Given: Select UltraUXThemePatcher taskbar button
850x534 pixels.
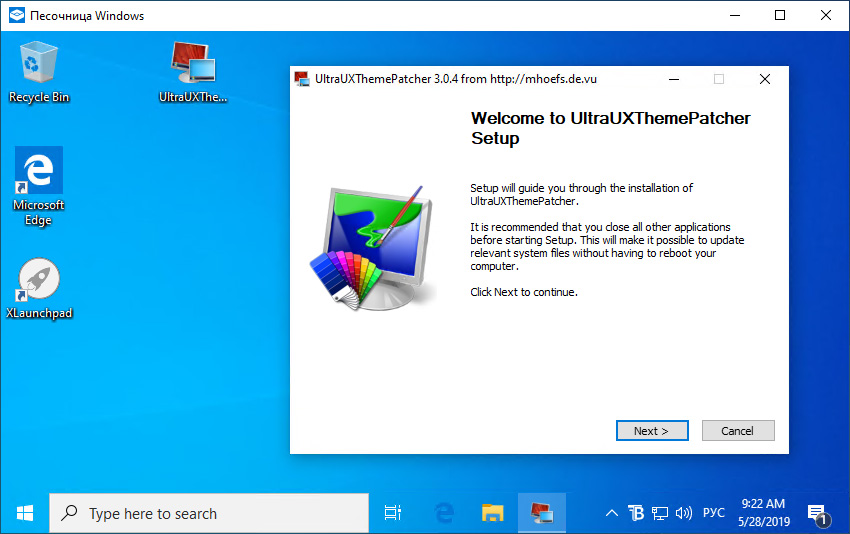Looking at the screenshot, I should (542, 513).
